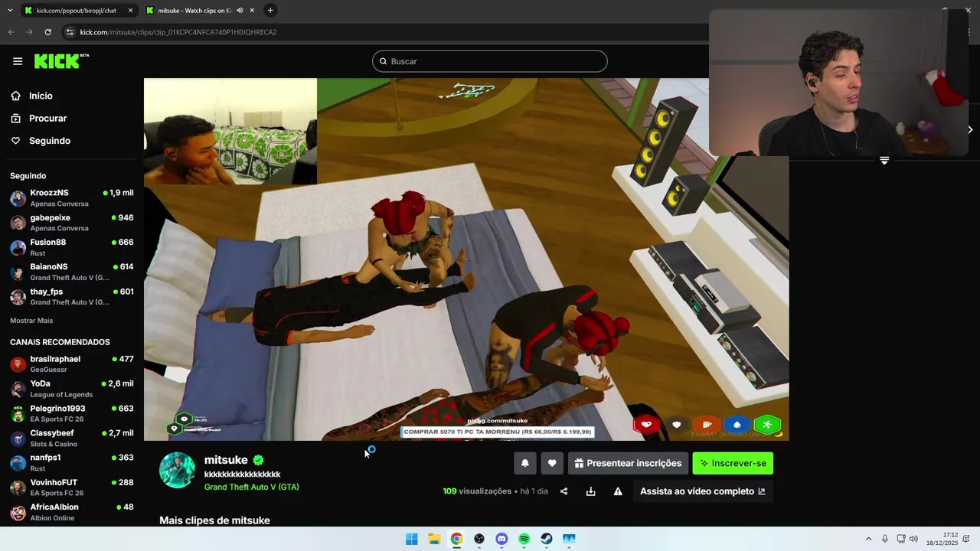
Task: Open Classybeef recommended channel
Action: pos(71,439)
